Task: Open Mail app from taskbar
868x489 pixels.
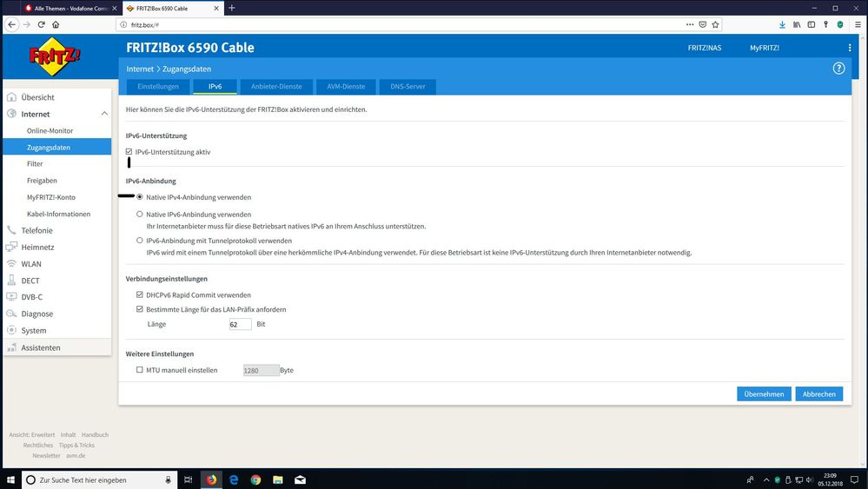Action: click(x=300, y=479)
